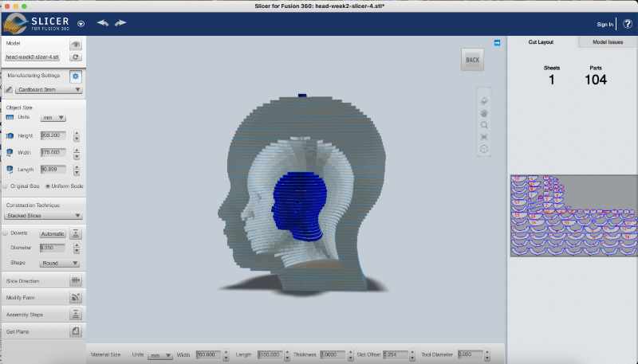Click the help question mark icon

pyautogui.click(x=628, y=24)
